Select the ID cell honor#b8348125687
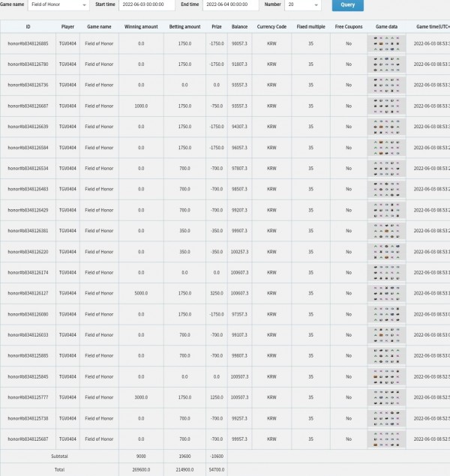The width and height of the screenshot is (450, 476). 28,439
